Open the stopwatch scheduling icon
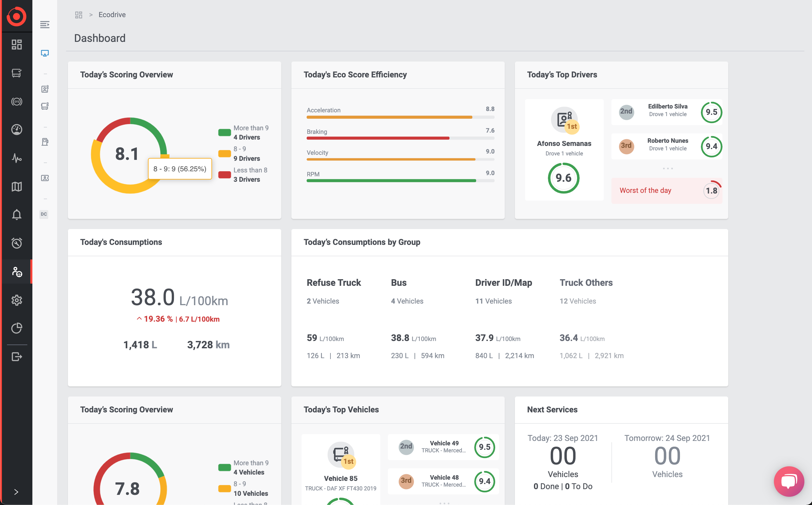The height and width of the screenshot is (505, 812). [x=17, y=243]
